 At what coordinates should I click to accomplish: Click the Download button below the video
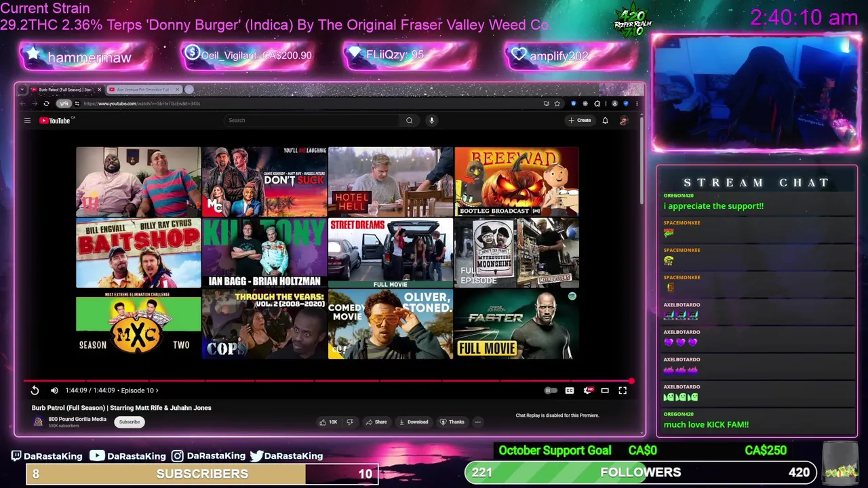pos(414,422)
